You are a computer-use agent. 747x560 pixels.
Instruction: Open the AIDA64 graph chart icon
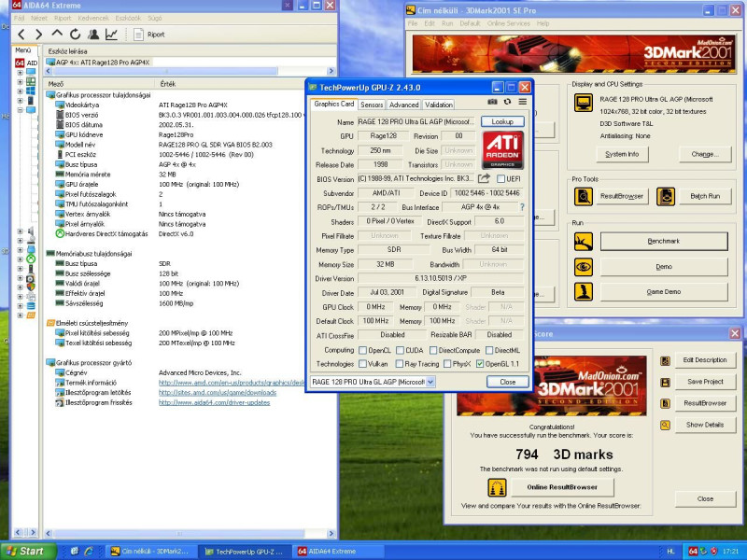pyautogui.click(x=111, y=35)
